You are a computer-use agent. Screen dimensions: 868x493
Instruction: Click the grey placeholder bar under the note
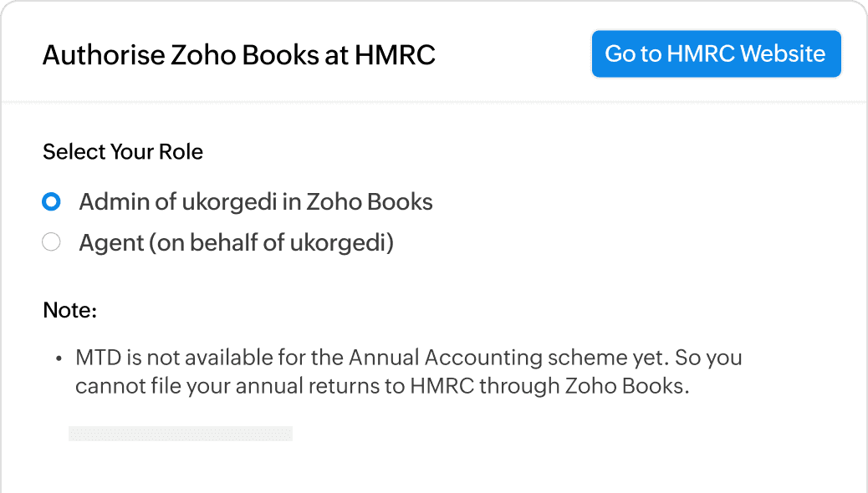(181, 433)
